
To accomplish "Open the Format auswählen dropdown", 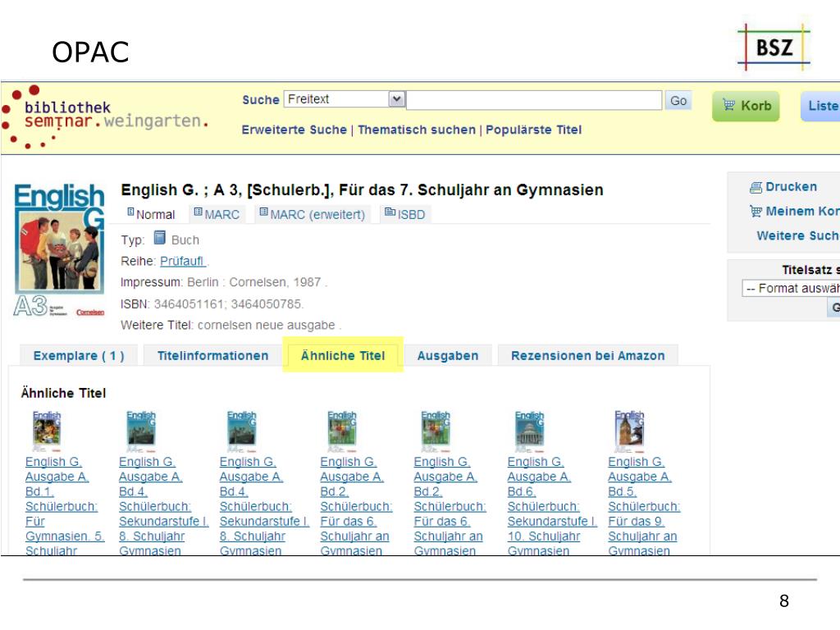I will [791, 288].
